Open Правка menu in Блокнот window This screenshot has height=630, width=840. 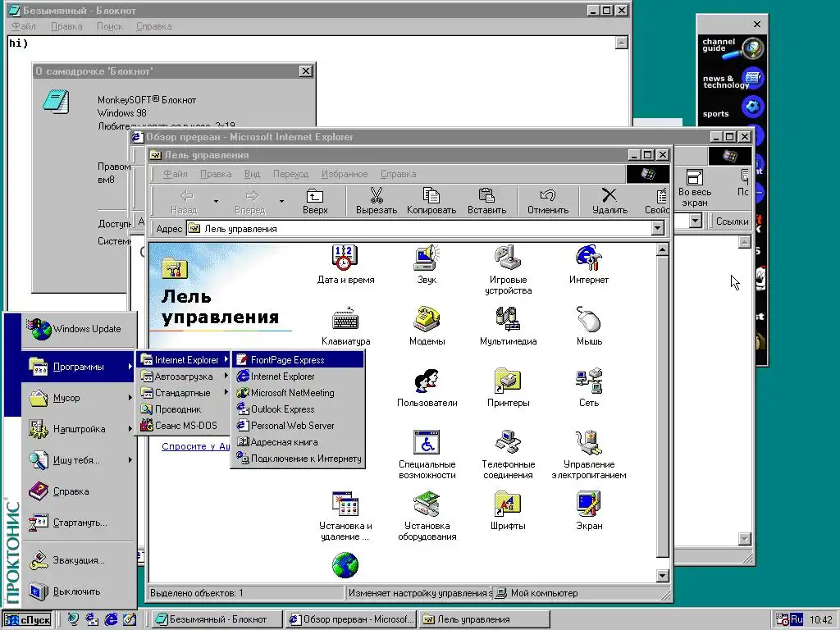tap(66, 26)
